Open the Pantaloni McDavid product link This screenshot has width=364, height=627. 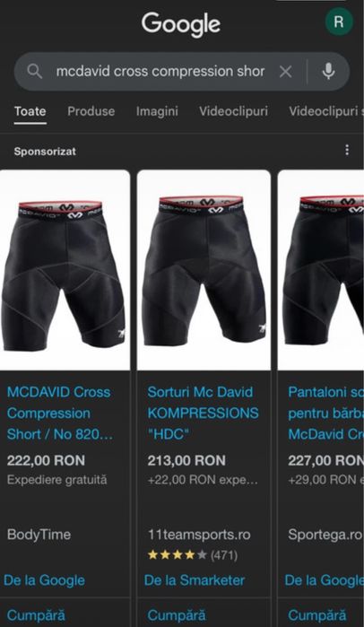tap(325, 414)
